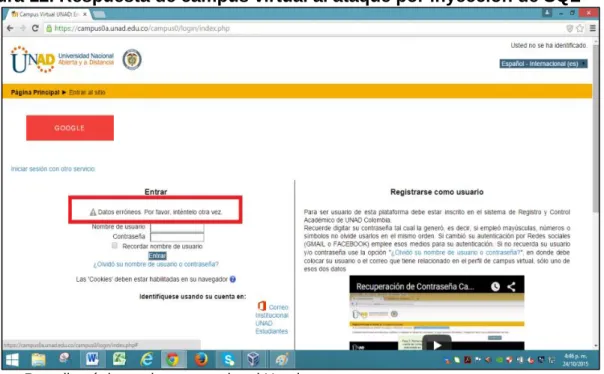Click the green padlock security icon
This screenshot has height=374, width=604.
[49, 28]
